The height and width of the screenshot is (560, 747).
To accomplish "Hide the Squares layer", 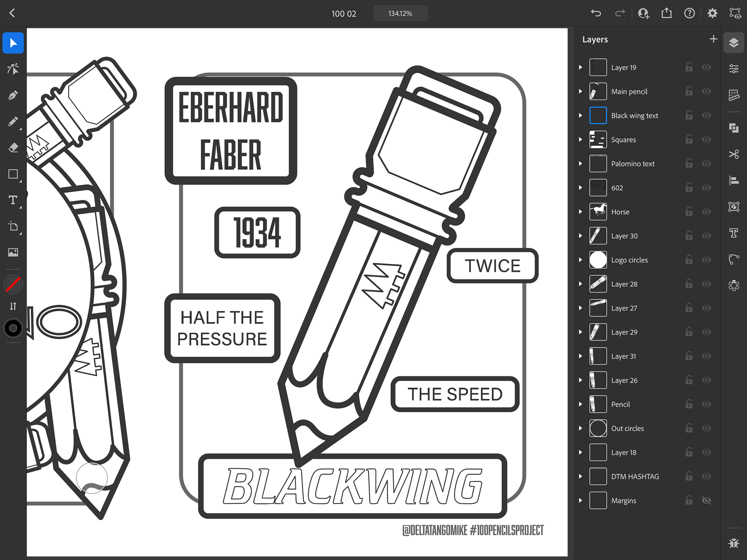I will click(707, 140).
